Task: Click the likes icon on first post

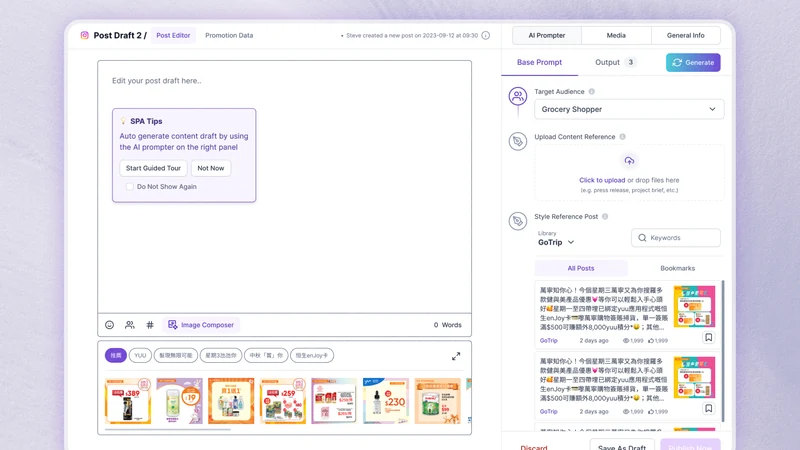Action: (651, 340)
